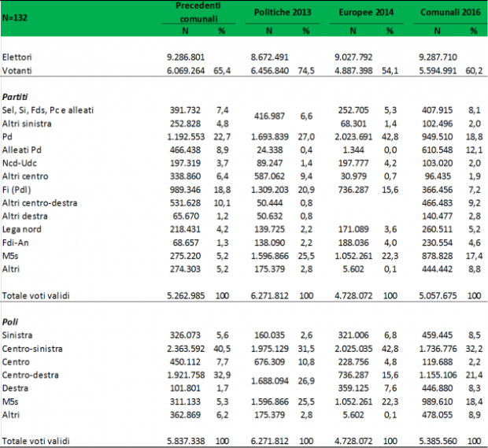Click the Fdi-An row label

pyautogui.click(x=15, y=243)
